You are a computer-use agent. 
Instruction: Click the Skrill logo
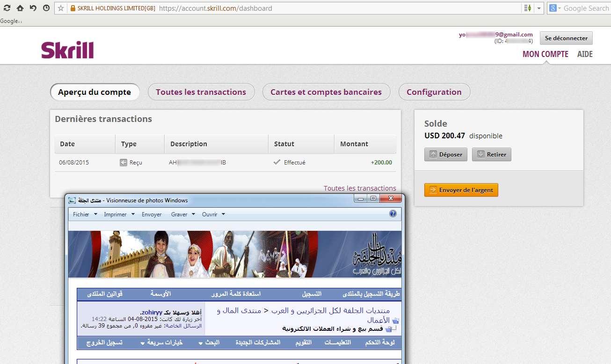click(x=67, y=50)
